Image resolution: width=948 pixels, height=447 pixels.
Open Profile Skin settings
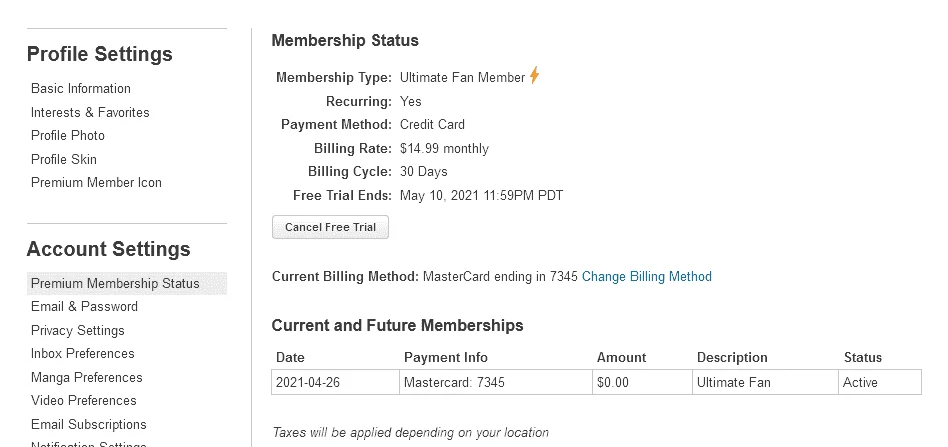tap(63, 160)
